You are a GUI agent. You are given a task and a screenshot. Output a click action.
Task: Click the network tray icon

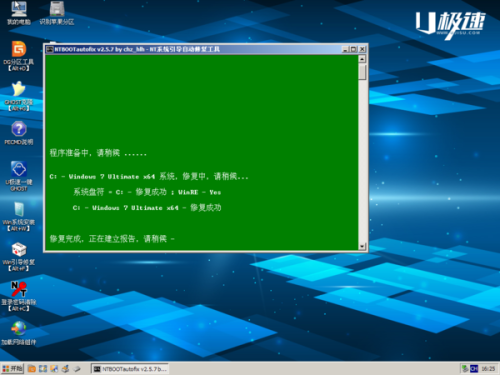[x=465, y=369]
